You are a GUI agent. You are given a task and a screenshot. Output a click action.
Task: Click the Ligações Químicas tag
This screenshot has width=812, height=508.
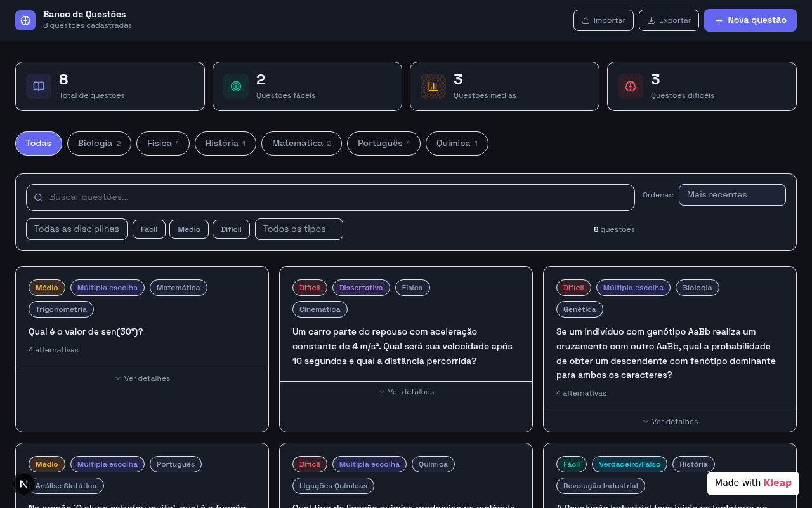point(334,486)
